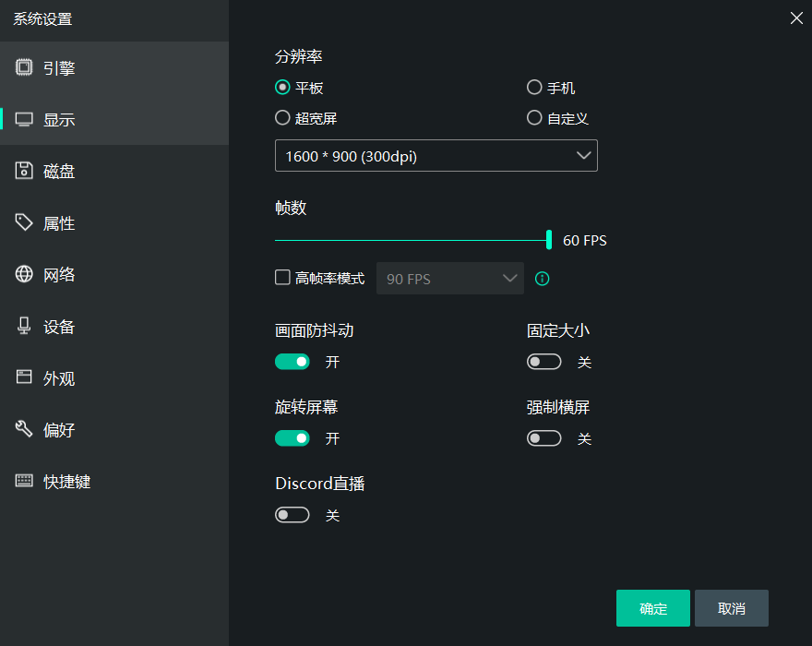This screenshot has height=646, width=812.
Task: Expand the 90 FPS dropdown list
Action: pyautogui.click(x=450, y=278)
